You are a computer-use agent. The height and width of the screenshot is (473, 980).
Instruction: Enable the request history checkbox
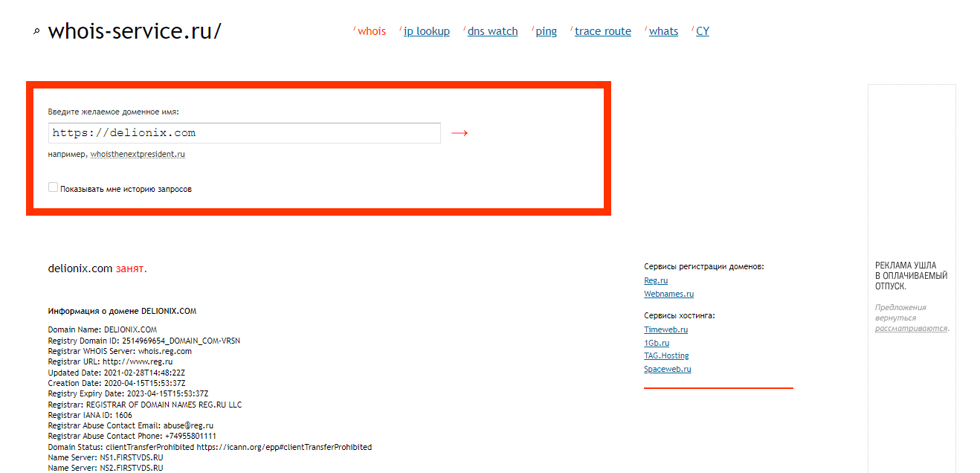tap(53, 188)
